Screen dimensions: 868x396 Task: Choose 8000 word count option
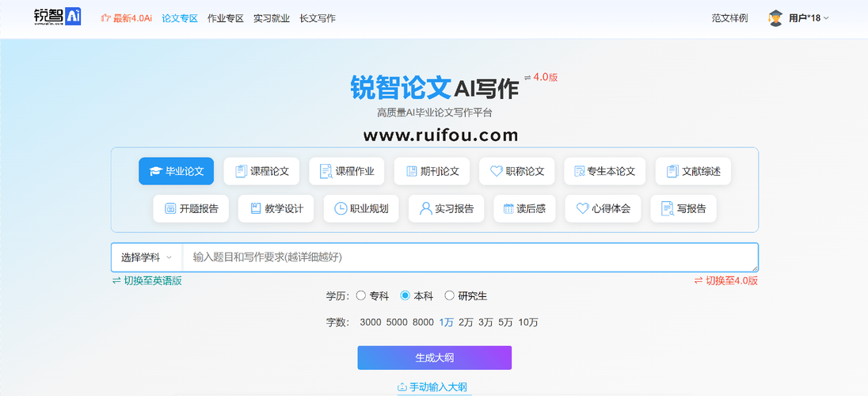click(423, 322)
